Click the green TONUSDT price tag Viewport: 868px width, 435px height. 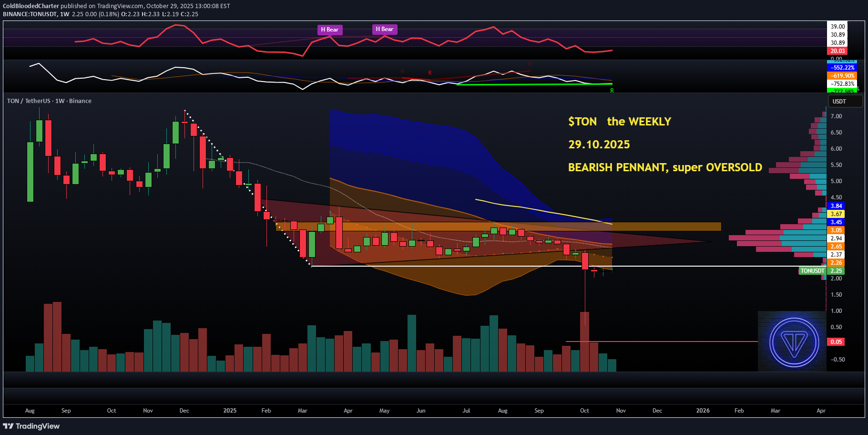(x=812, y=271)
